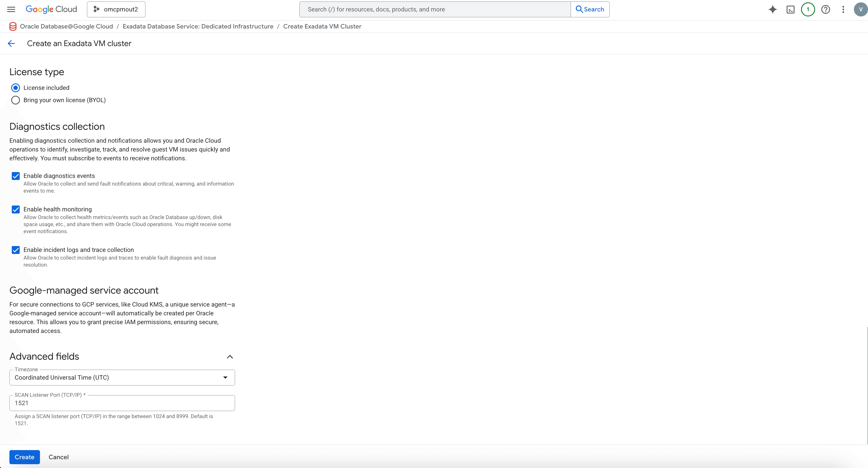Open the more options three-dot menu

click(x=843, y=9)
